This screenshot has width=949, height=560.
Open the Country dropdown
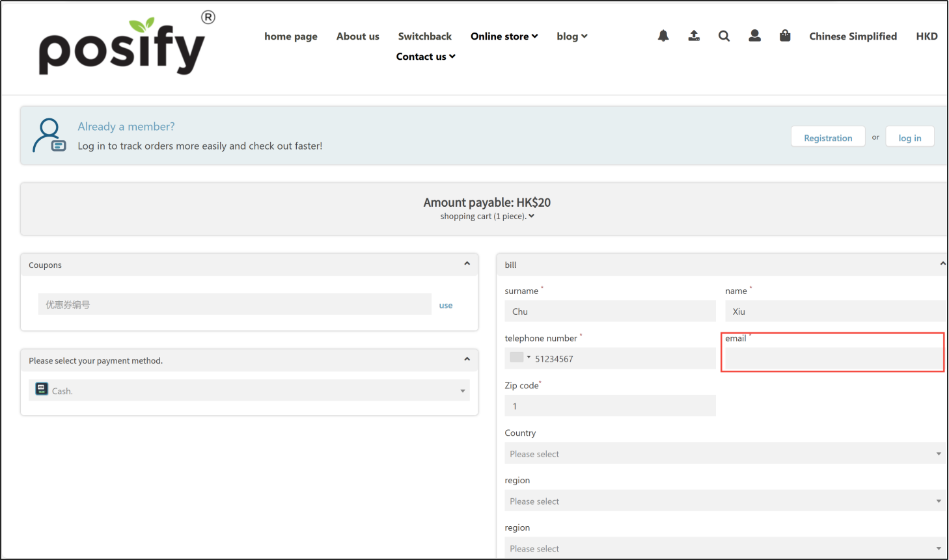coord(724,453)
